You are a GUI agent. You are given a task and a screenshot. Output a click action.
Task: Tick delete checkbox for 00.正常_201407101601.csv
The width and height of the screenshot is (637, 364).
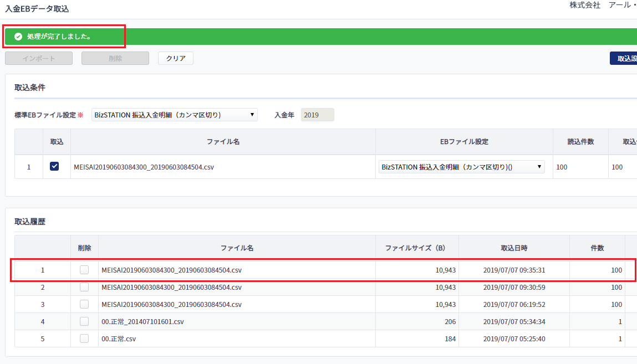click(84, 321)
